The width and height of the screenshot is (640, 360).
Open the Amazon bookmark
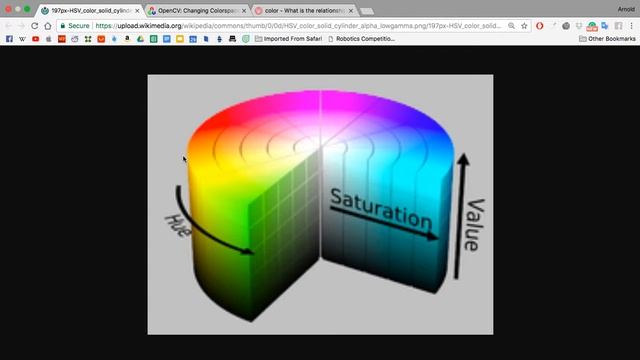click(127, 39)
